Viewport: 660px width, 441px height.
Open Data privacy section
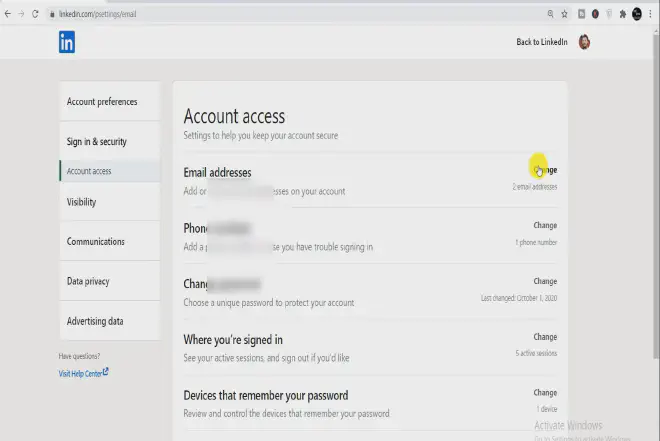110,281
